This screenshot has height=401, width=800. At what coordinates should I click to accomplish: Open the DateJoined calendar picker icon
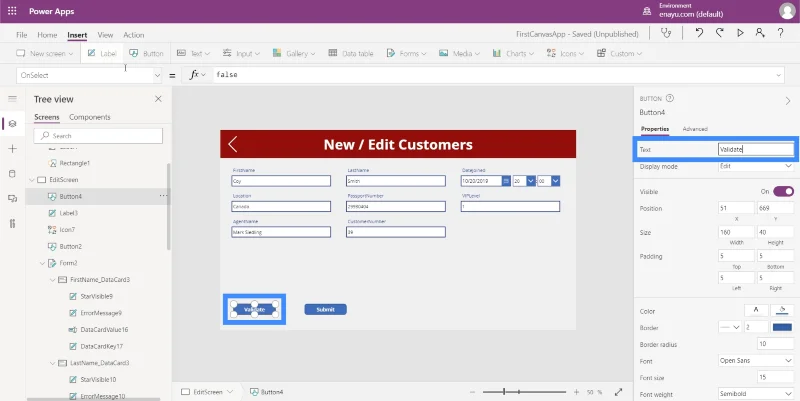point(506,181)
